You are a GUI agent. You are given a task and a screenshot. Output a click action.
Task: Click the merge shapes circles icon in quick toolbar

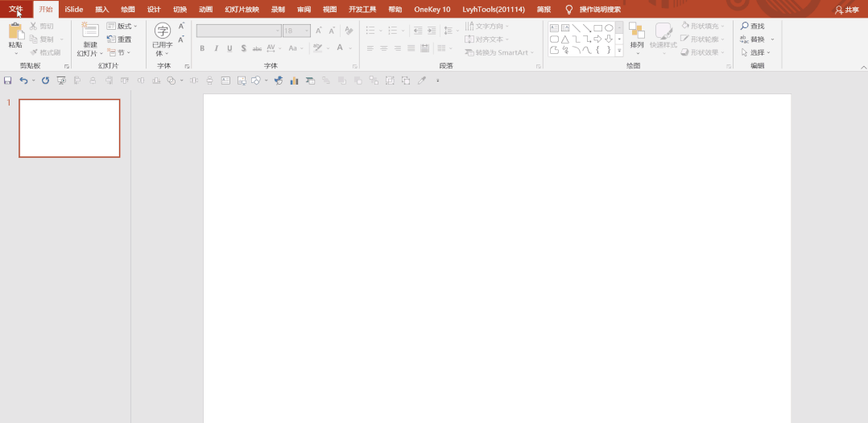click(x=171, y=81)
